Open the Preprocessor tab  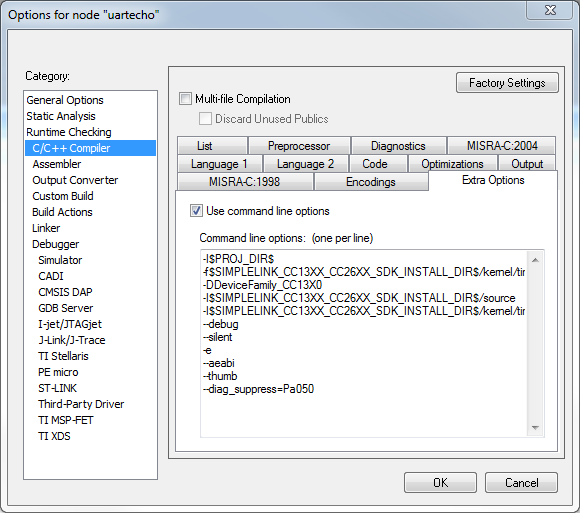pyautogui.click(x=299, y=146)
